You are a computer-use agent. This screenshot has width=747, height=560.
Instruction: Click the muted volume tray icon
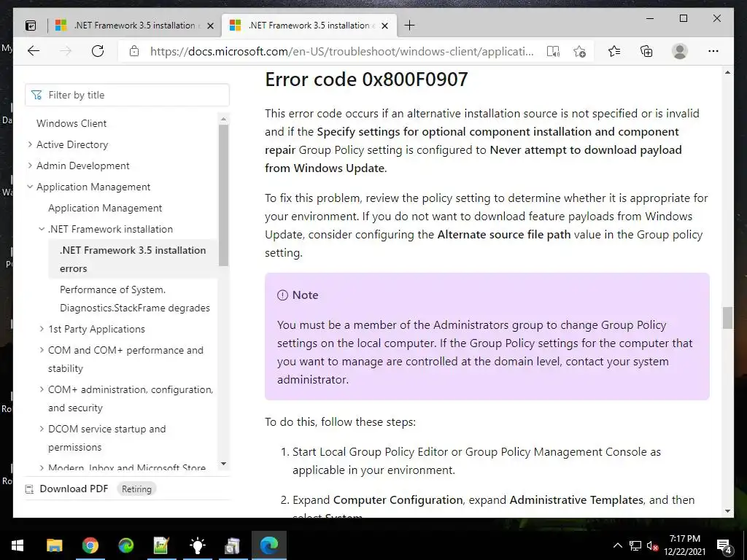(x=653, y=545)
